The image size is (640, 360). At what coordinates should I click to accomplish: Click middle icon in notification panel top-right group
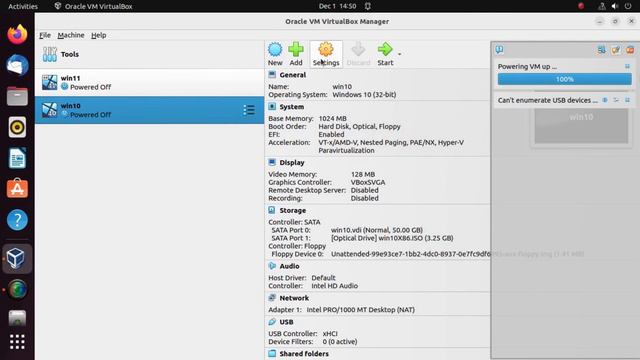(616, 50)
